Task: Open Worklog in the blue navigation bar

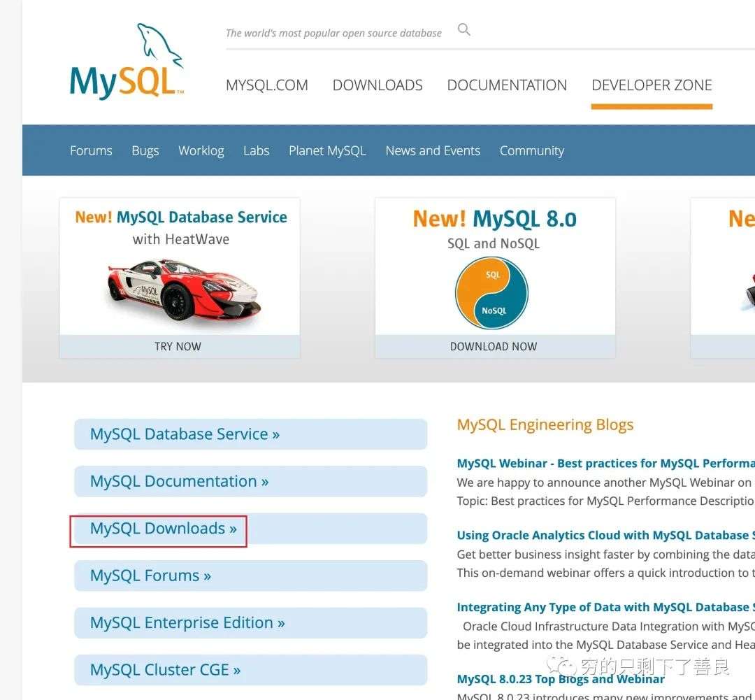Action: [201, 151]
